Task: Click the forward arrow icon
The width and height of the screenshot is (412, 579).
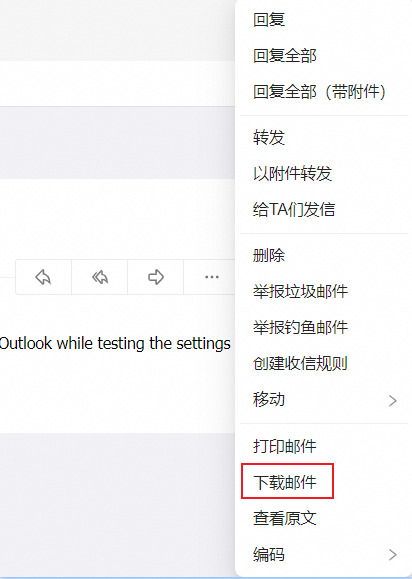Action: point(156,277)
